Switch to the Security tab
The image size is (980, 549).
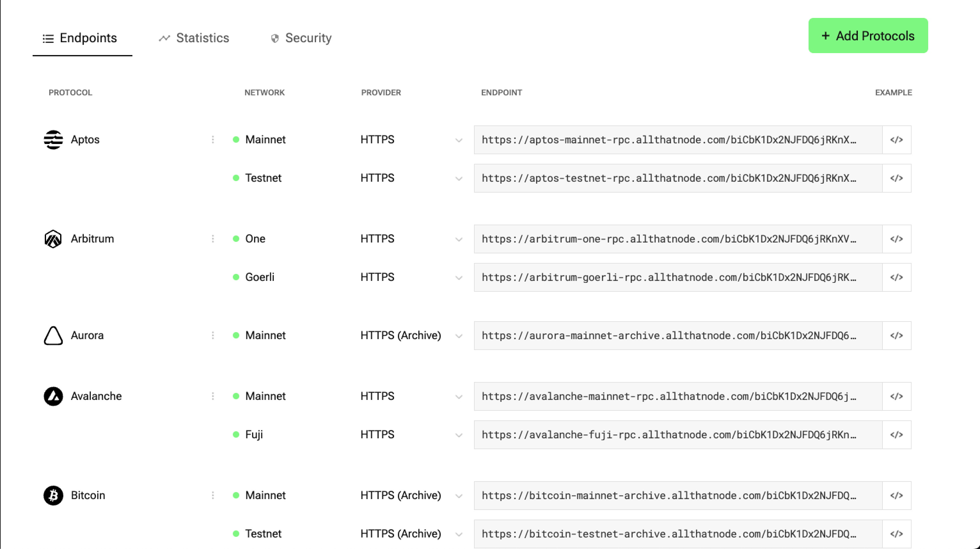pyautogui.click(x=301, y=38)
